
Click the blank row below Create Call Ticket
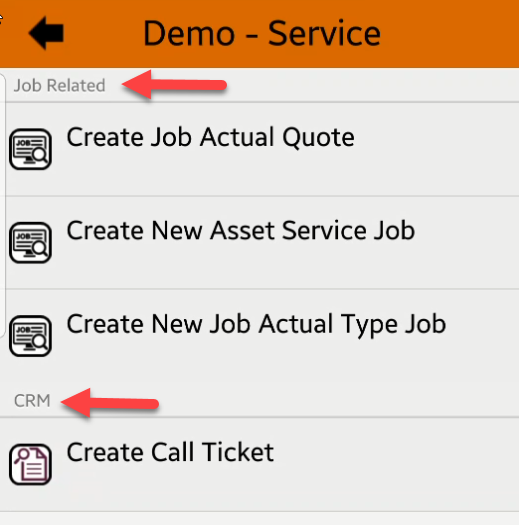coord(260,518)
